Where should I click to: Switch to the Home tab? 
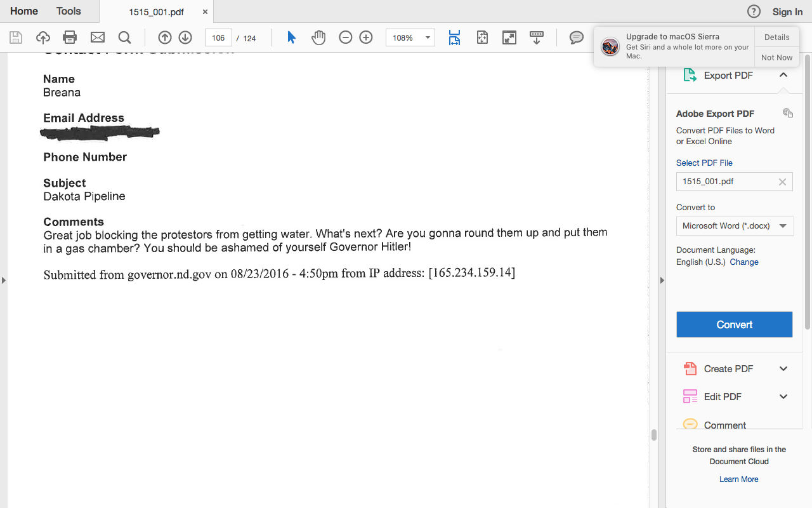(x=24, y=11)
